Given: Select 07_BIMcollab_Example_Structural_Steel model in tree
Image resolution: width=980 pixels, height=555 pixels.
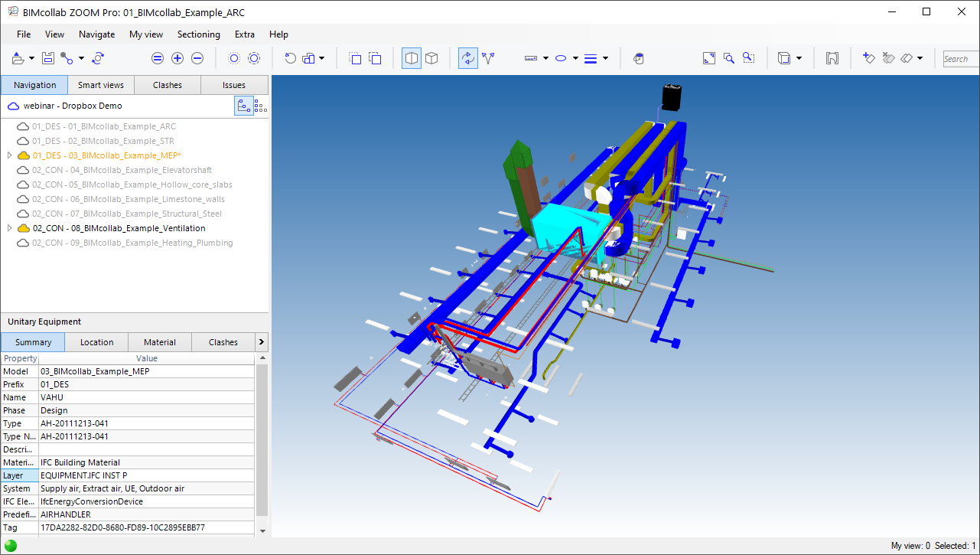Looking at the screenshot, I should 127,214.
